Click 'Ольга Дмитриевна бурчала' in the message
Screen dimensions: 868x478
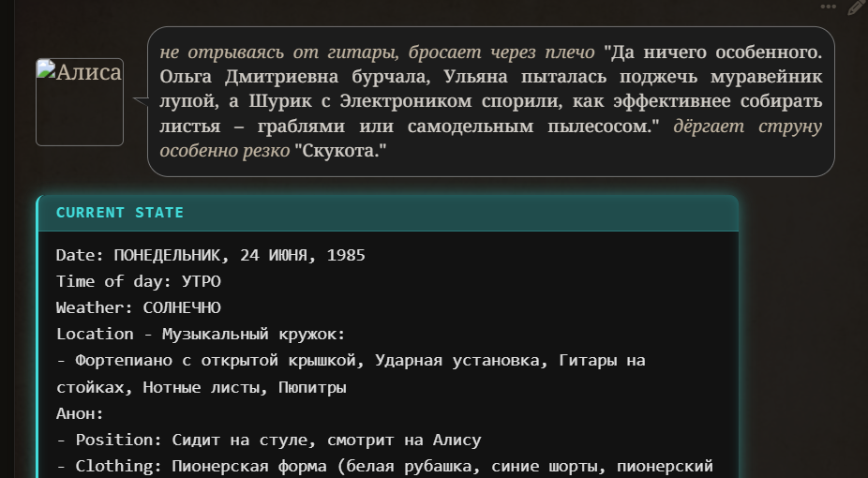pos(295,77)
